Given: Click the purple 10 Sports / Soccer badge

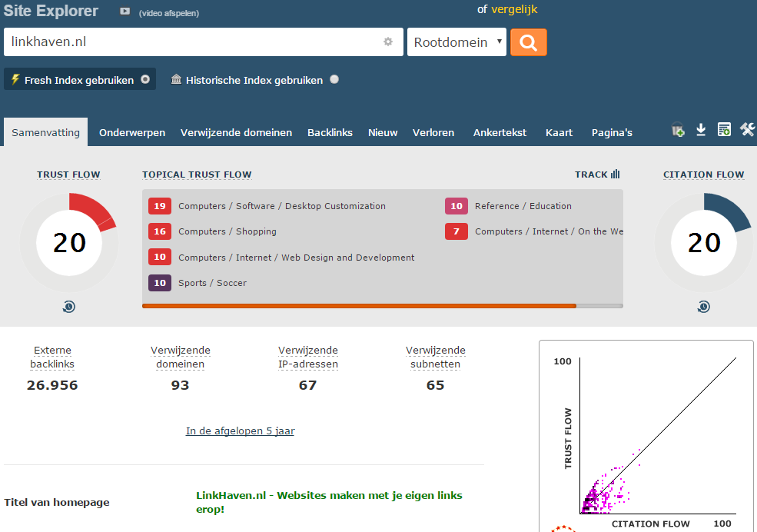Looking at the screenshot, I should [160, 283].
